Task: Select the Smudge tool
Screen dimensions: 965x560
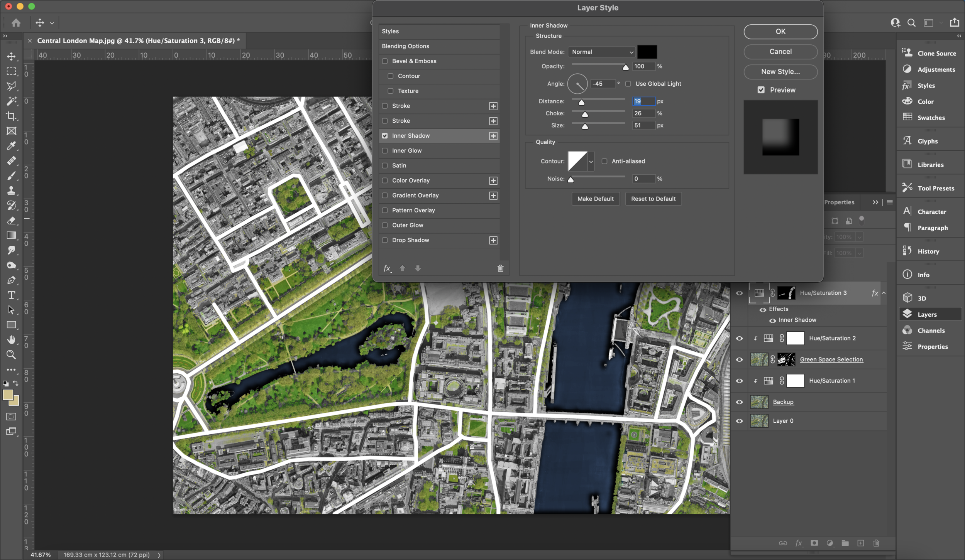Action: point(11,250)
